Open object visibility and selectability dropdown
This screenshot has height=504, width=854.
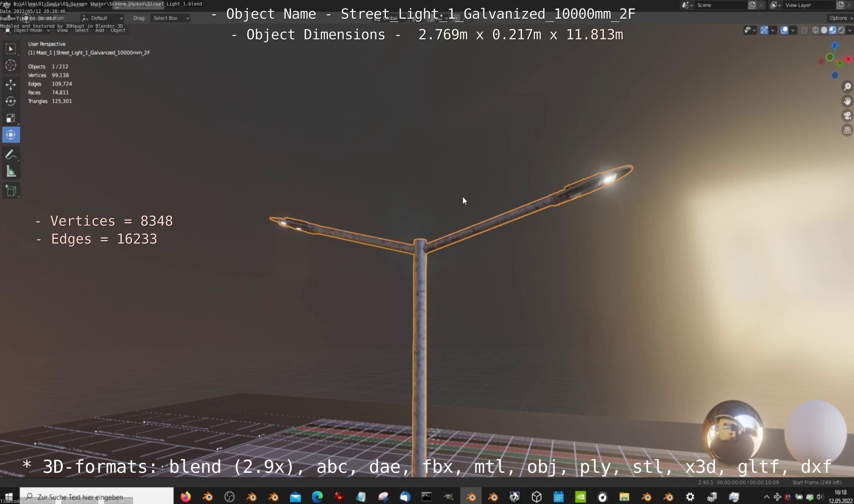750,30
